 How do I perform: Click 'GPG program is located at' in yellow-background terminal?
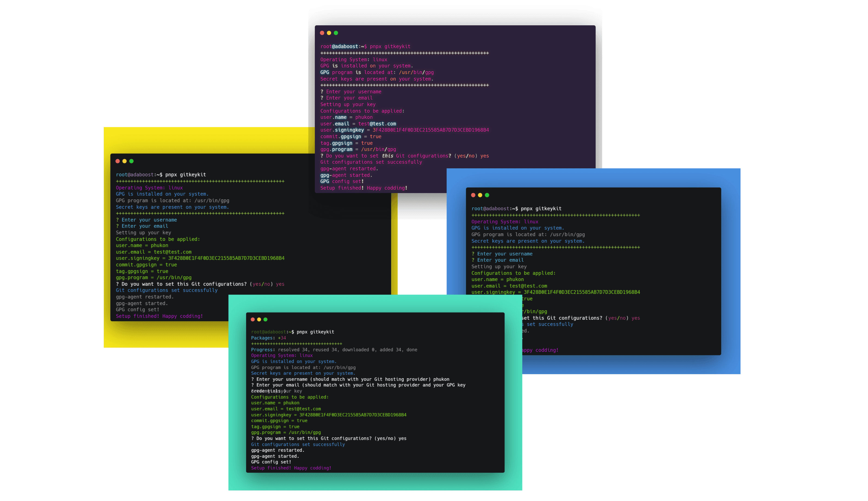click(172, 200)
